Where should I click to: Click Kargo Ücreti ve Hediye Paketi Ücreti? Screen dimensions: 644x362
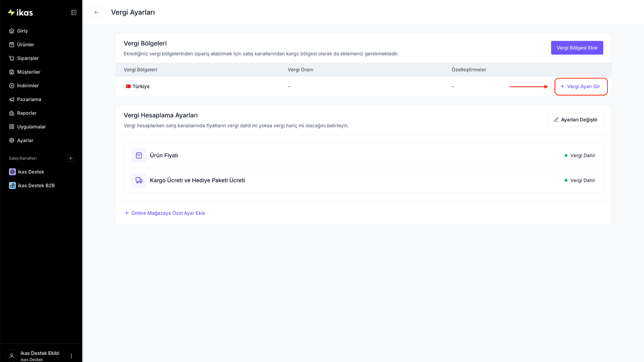tap(197, 180)
